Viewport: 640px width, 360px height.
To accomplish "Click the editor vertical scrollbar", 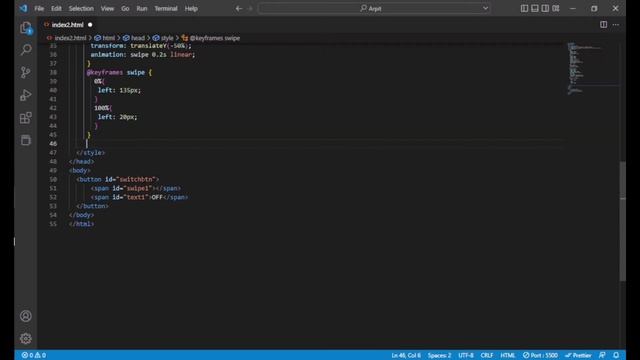I will [x=622, y=220].
